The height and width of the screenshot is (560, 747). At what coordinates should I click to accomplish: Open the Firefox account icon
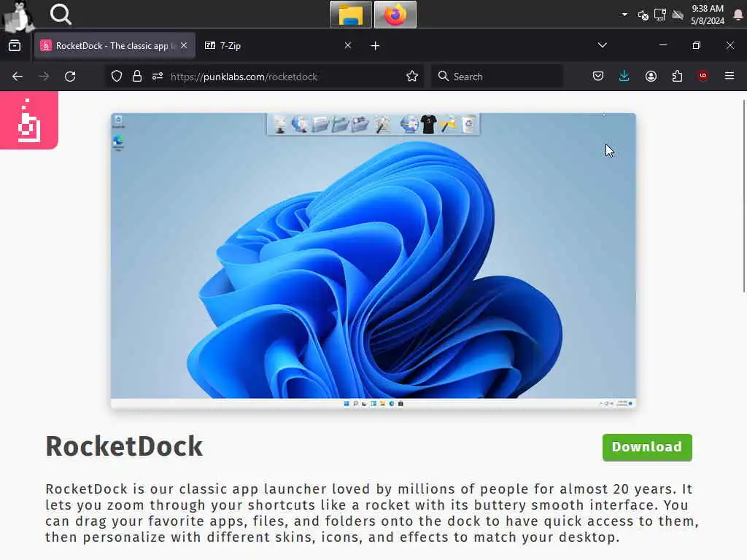[651, 76]
